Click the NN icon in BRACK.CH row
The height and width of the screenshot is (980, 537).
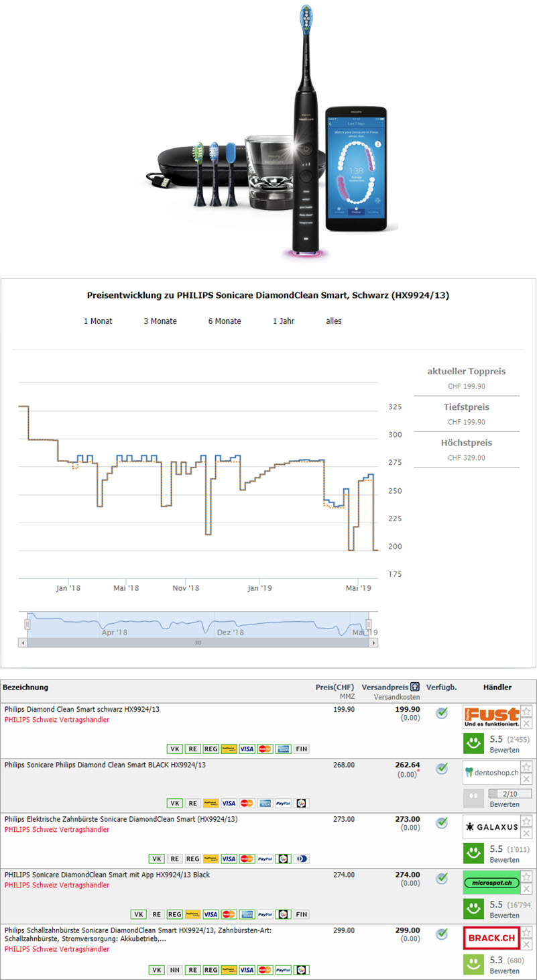(x=174, y=970)
